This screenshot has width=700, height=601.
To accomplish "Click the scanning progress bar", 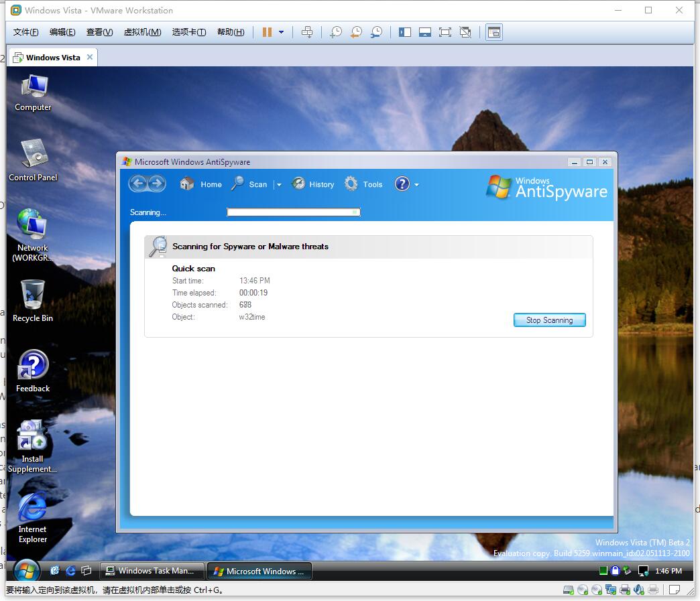I will click(x=293, y=212).
